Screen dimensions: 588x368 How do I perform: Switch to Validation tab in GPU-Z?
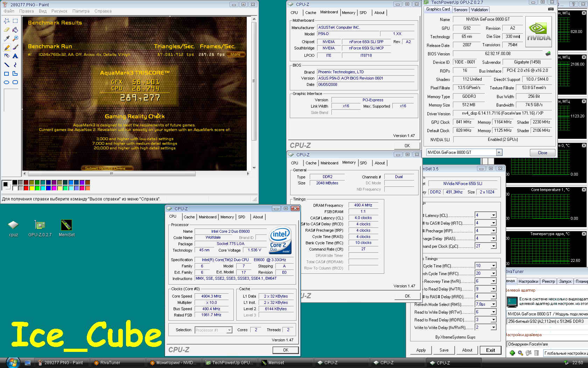point(479,10)
